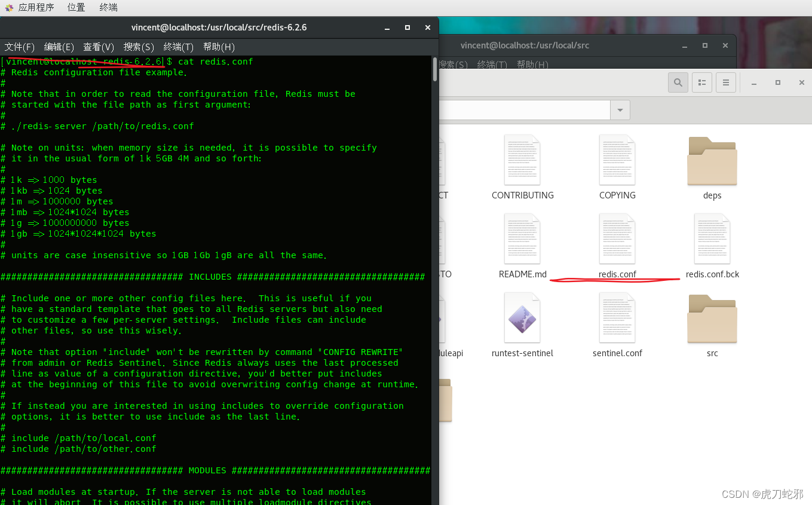This screenshot has width=812, height=505.
Task: Switch file manager to list view
Action: pyautogui.click(x=725, y=82)
